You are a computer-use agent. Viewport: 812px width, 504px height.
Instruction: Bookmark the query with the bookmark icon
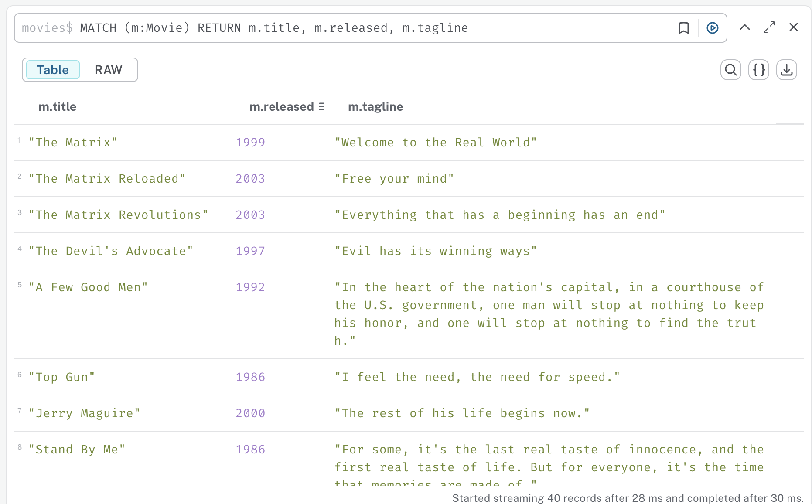pyautogui.click(x=683, y=28)
